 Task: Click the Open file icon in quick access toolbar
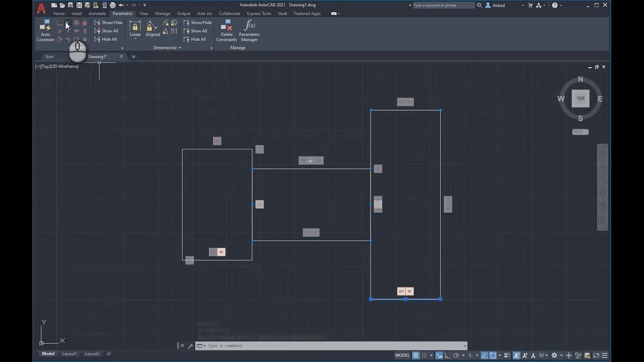click(x=62, y=5)
